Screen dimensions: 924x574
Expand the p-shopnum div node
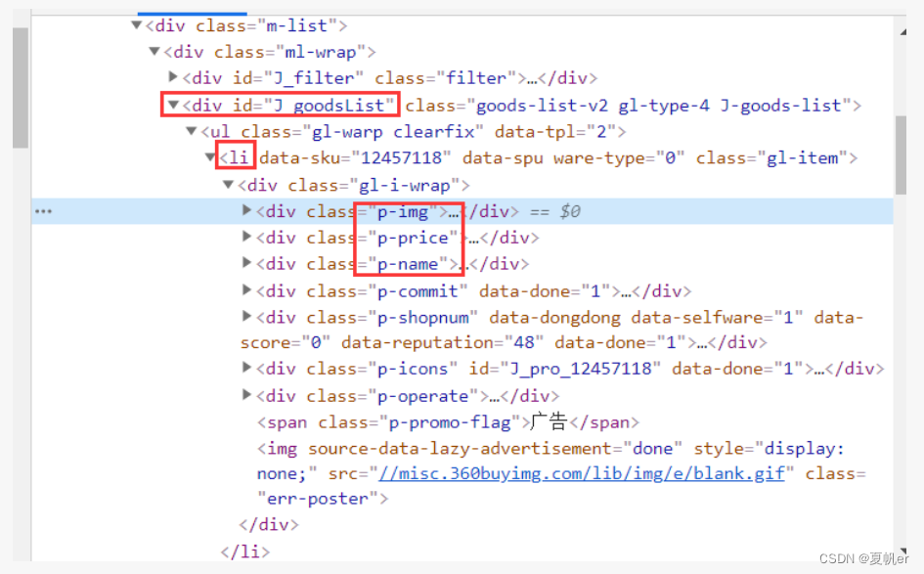(246, 317)
